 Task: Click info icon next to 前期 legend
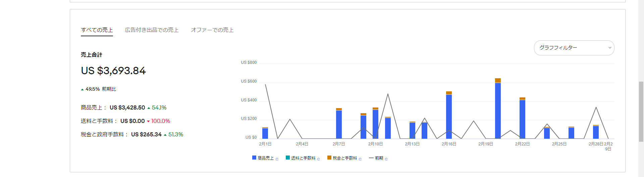pyautogui.click(x=386, y=159)
